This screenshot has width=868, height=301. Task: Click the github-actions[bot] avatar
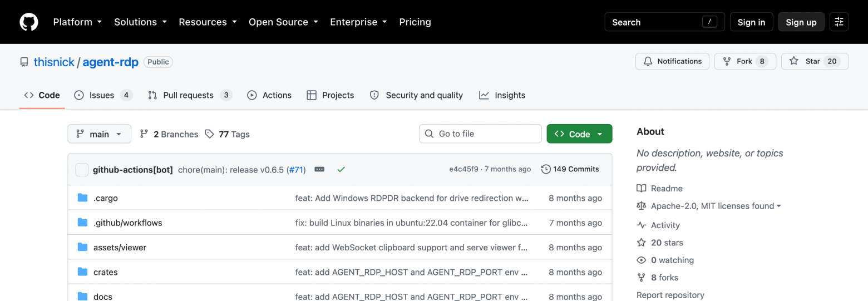point(82,170)
